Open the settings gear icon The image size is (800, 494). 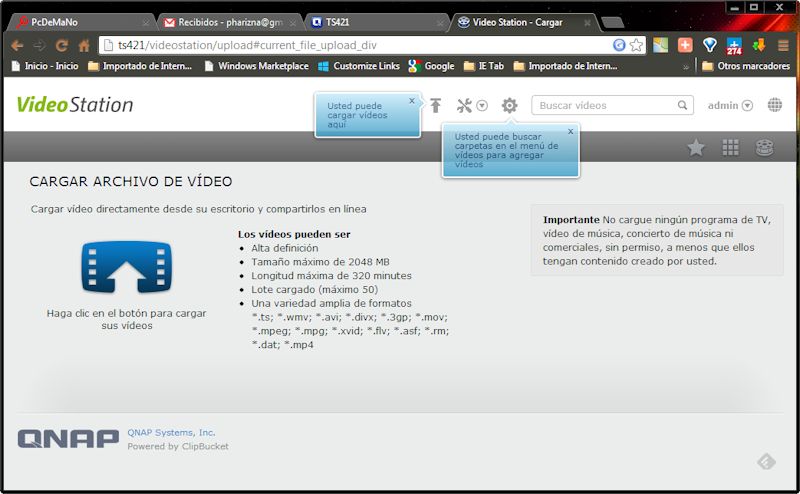pyautogui.click(x=509, y=105)
